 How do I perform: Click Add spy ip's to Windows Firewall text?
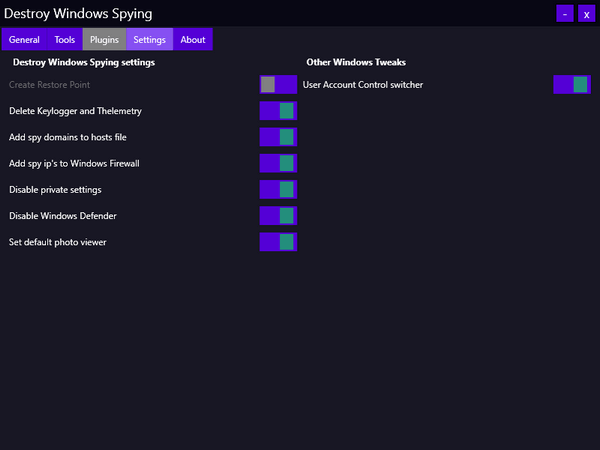click(x=74, y=163)
